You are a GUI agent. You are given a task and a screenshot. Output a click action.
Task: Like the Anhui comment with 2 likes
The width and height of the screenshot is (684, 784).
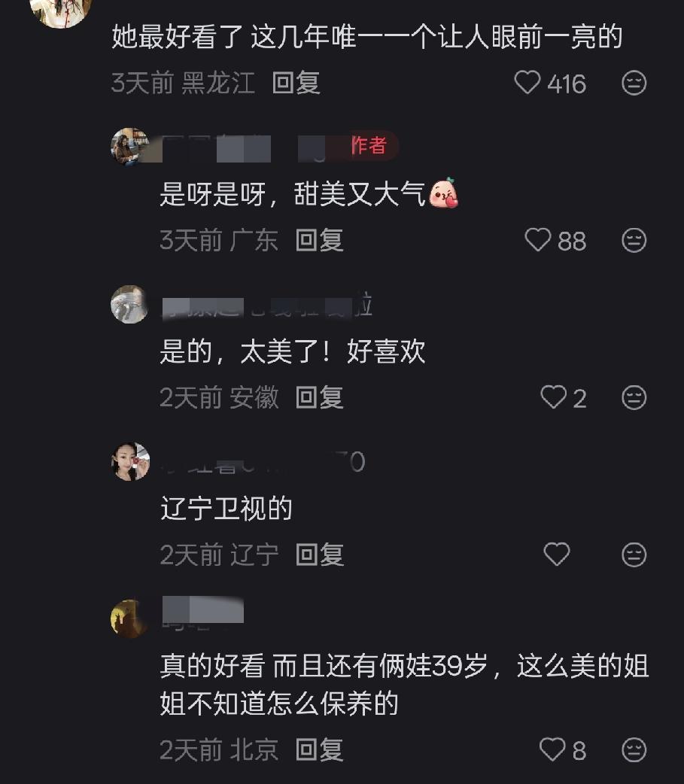tap(554, 397)
